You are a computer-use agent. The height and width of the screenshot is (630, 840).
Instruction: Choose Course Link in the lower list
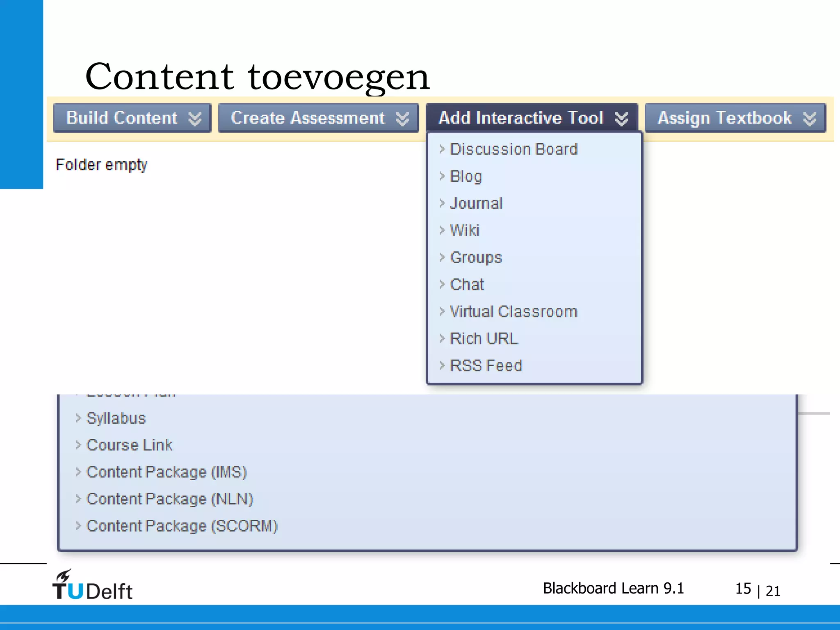(130, 445)
